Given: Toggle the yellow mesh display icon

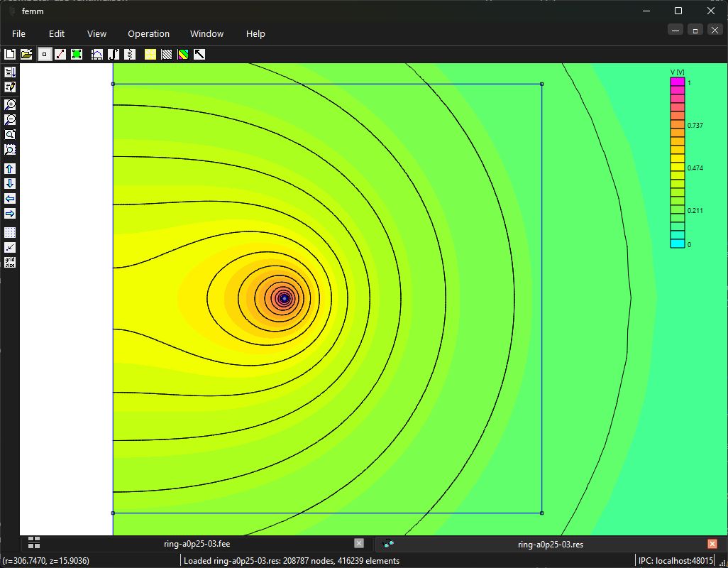Looking at the screenshot, I should coord(150,55).
